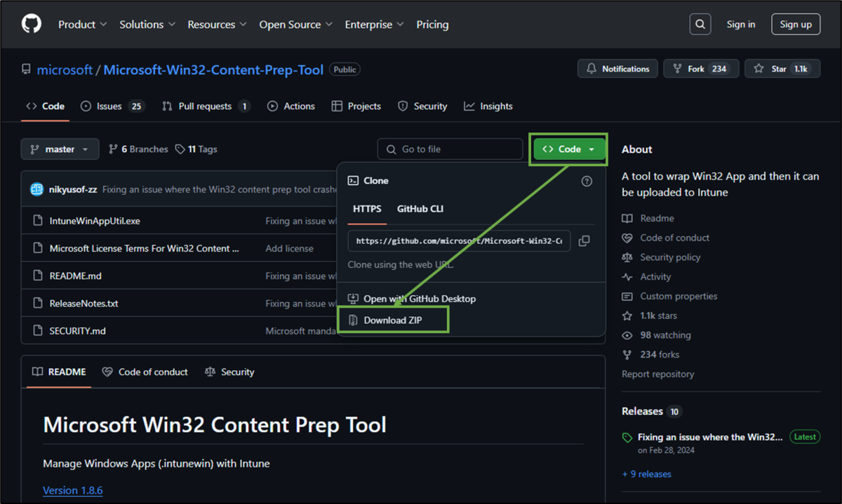Open the 6 Branches link
Viewport: 842px width, 504px height.
(138, 149)
